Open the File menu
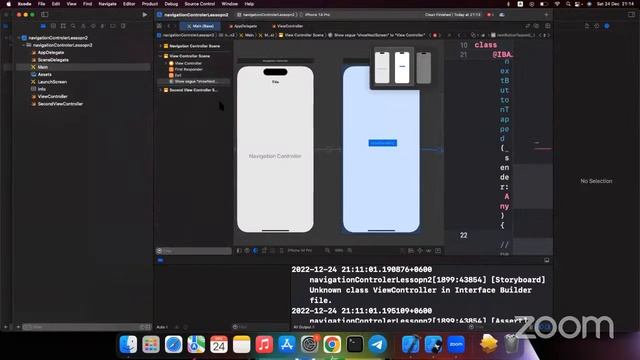This screenshot has height=360, width=640. click(x=41, y=4)
